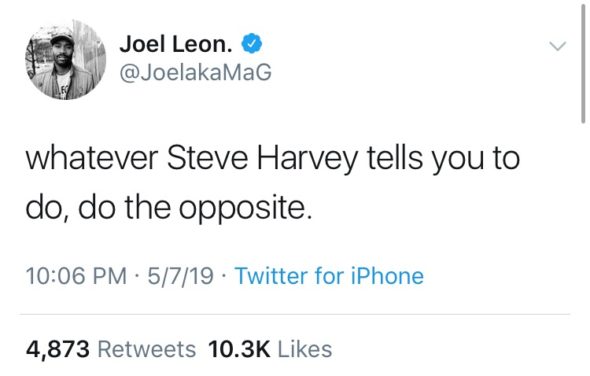Open Joel Leon's profile picture
This screenshot has height=376, width=590.
[x=65, y=59]
